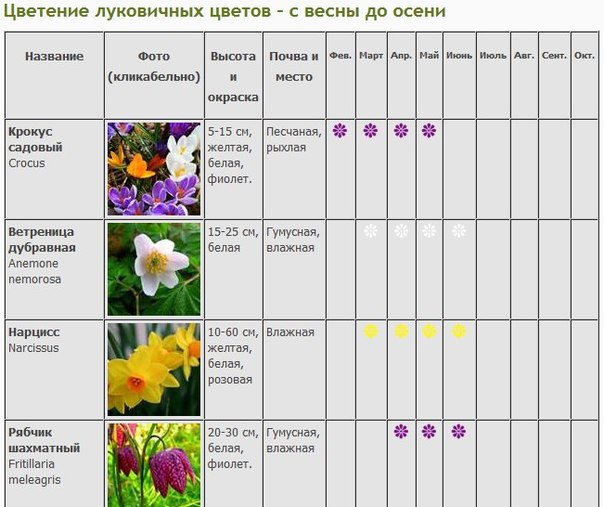Click purple flower marker for Рябчик in April
This screenshot has height=507, width=604.
coord(401,431)
